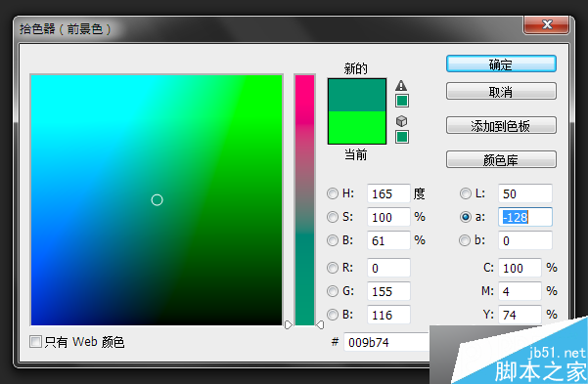The image size is (588, 384).
Task: Click inside the large color field
Action: [x=157, y=200]
